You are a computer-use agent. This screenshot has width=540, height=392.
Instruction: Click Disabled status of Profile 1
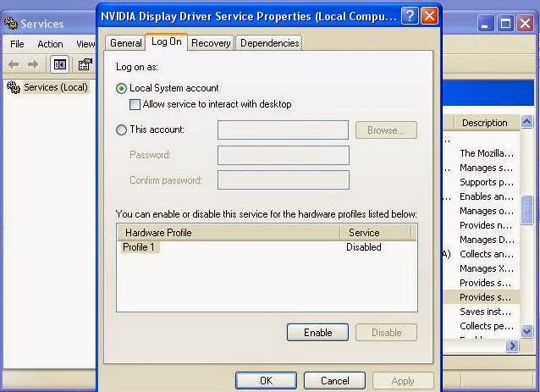click(364, 247)
